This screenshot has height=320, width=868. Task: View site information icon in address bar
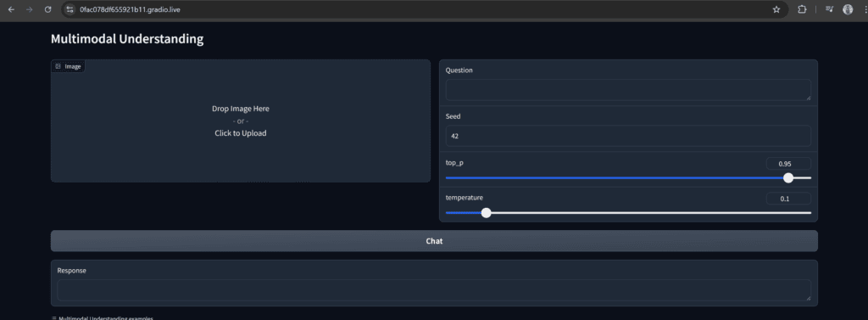pyautogui.click(x=70, y=9)
